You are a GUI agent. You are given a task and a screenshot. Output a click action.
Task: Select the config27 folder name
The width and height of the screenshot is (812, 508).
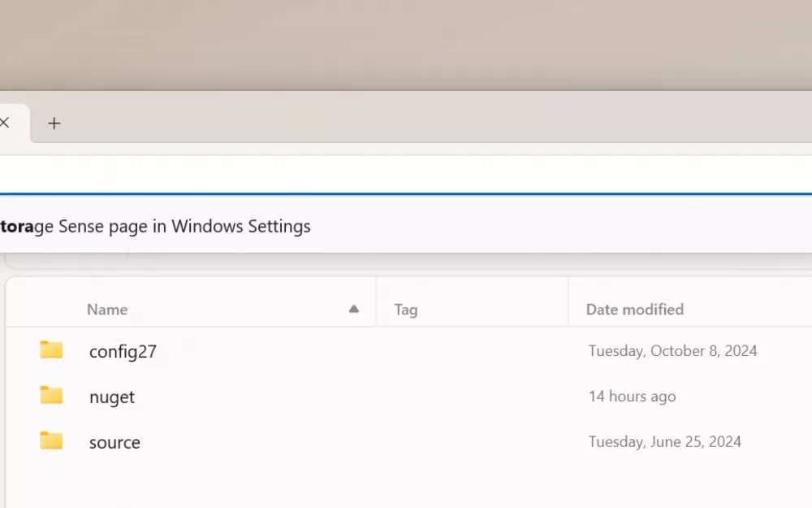pos(123,352)
